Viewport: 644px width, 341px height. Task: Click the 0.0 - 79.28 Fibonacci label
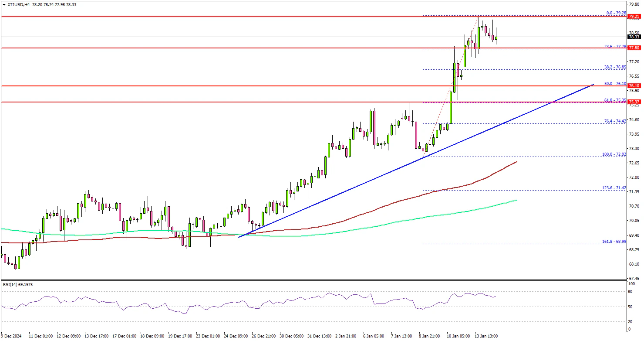[x=615, y=13]
